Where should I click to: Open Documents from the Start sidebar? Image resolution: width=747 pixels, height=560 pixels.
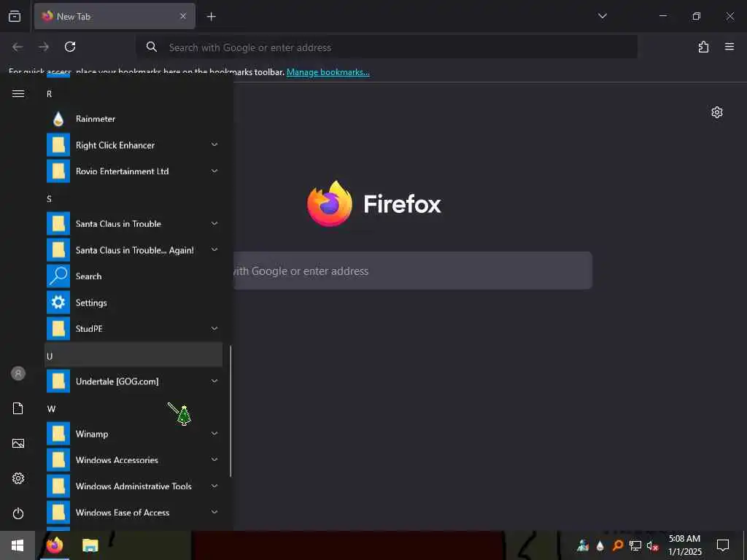[18, 408]
